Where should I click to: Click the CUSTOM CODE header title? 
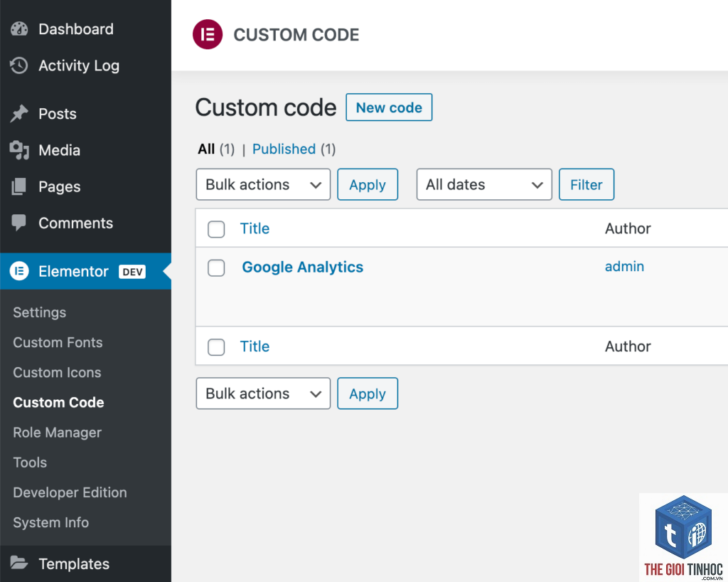tap(296, 35)
